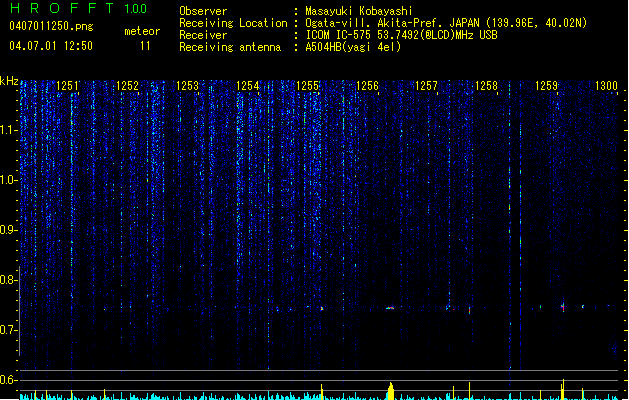Click the 1.1 kHz axis label
Image resolution: width=629 pixels, height=400 pixels.
click(8, 130)
